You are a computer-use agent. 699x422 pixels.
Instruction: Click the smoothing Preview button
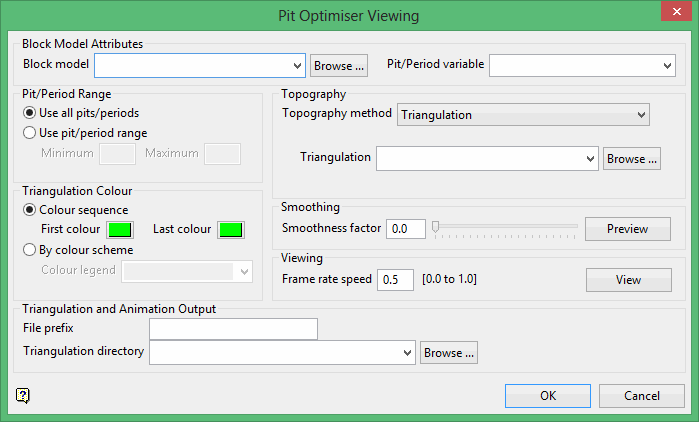point(628,229)
